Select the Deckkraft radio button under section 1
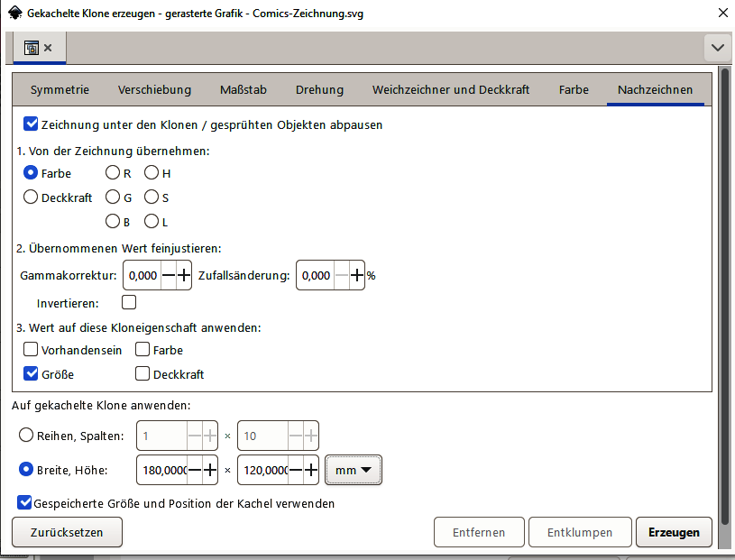This screenshot has width=735, height=560. [31, 197]
